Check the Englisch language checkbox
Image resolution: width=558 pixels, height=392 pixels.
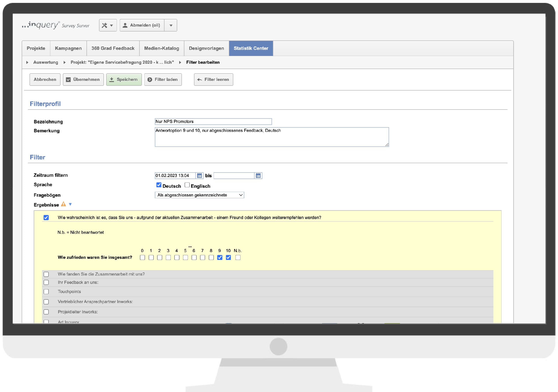click(x=187, y=185)
